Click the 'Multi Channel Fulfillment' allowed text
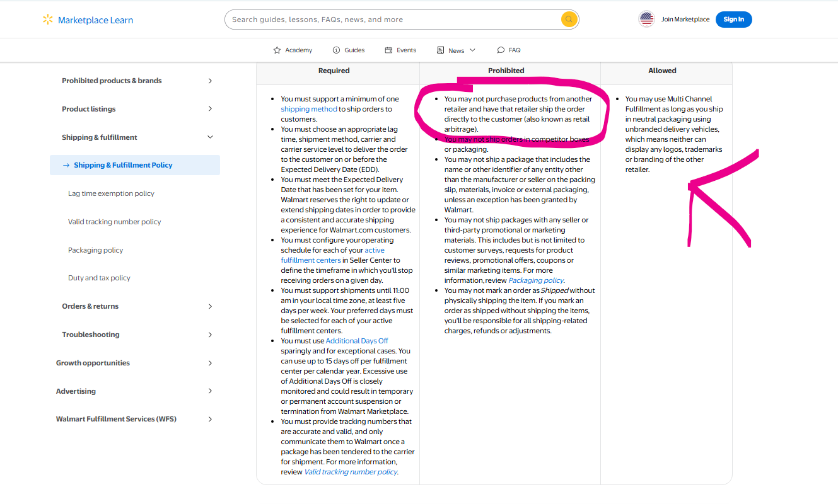 tap(674, 134)
